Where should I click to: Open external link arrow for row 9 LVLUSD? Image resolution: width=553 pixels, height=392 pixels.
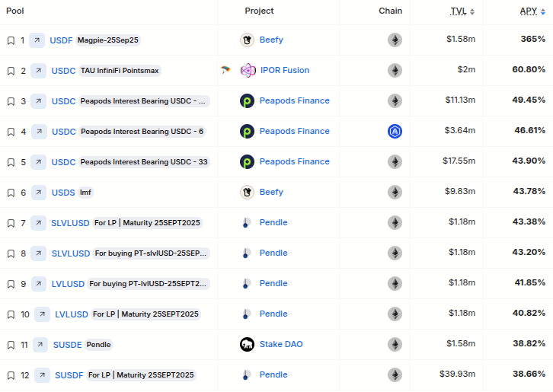point(39,284)
